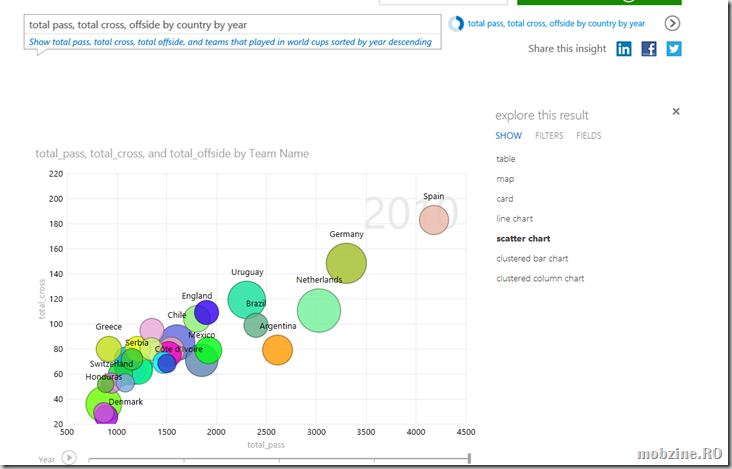
Task: Select the orange Argentina bubble
Action: 277,350
